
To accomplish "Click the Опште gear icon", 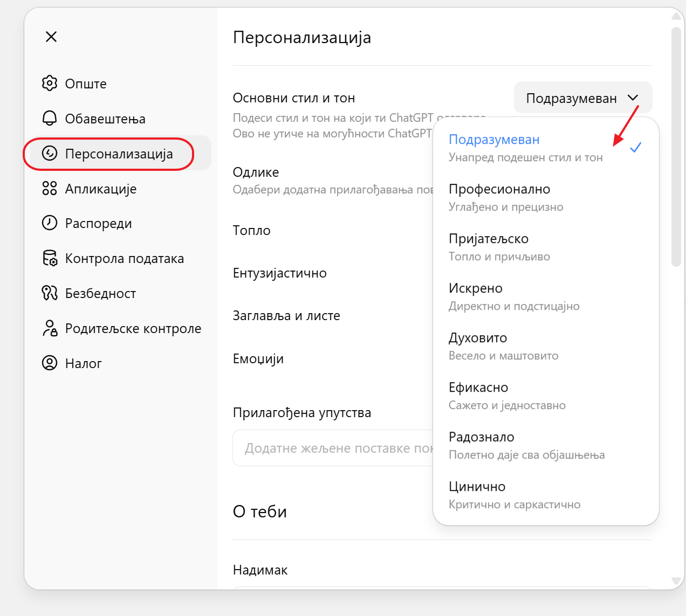I will [50, 84].
